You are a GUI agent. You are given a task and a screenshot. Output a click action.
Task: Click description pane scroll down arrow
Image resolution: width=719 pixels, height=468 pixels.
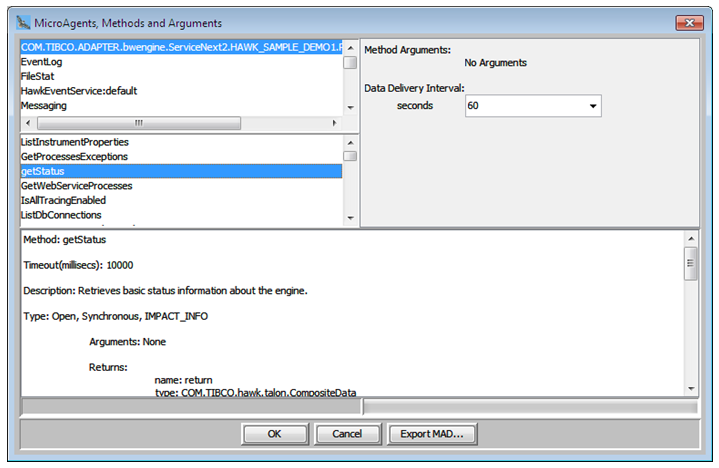691,389
